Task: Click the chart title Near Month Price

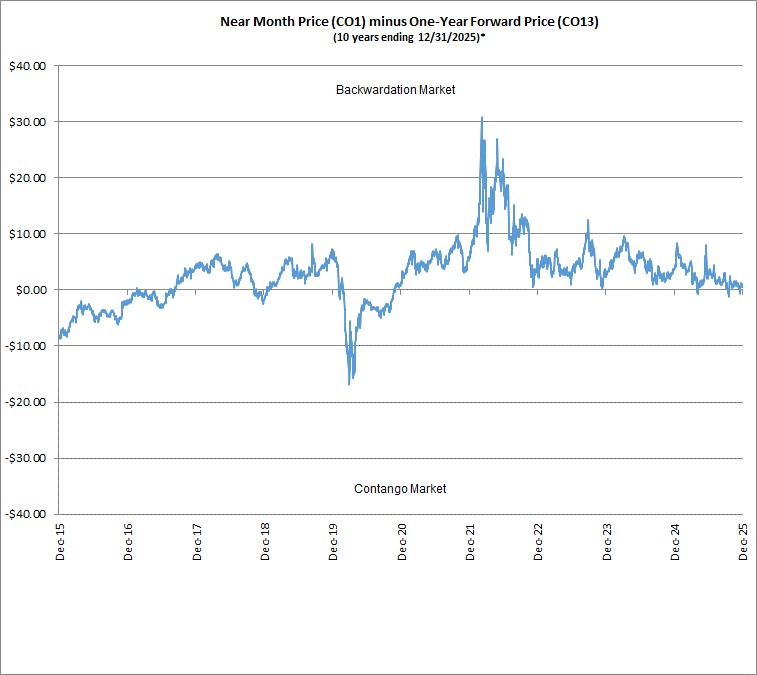Action: (409, 22)
